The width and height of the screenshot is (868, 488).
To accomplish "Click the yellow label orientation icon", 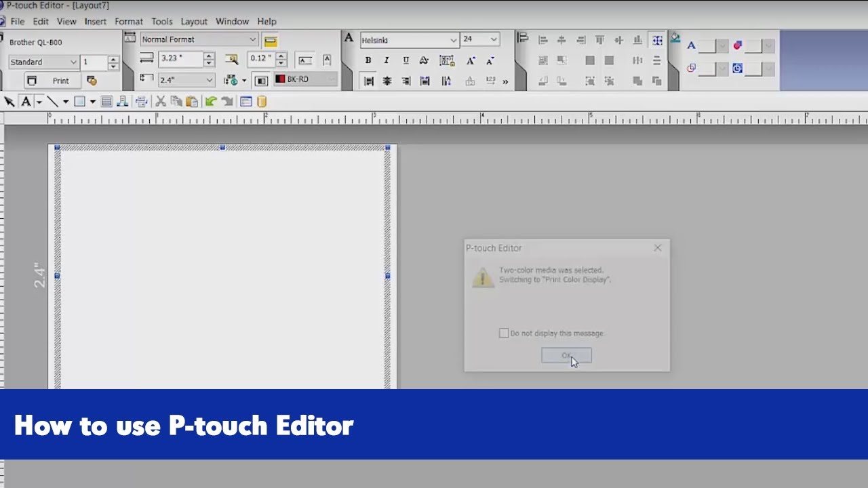I will click(270, 40).
